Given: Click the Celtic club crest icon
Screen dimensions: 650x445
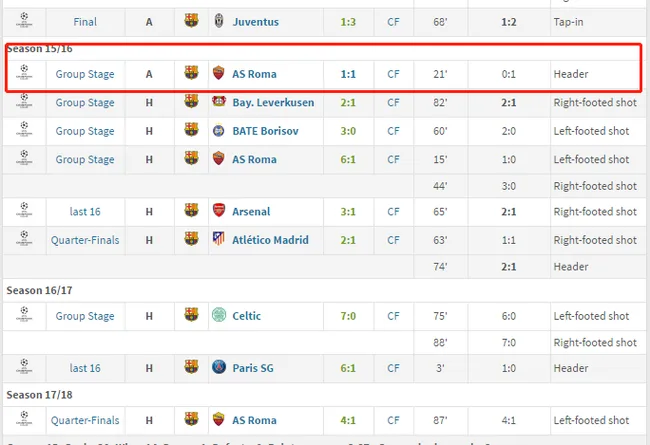Looking at the screenshot, I should coord(219,315).
